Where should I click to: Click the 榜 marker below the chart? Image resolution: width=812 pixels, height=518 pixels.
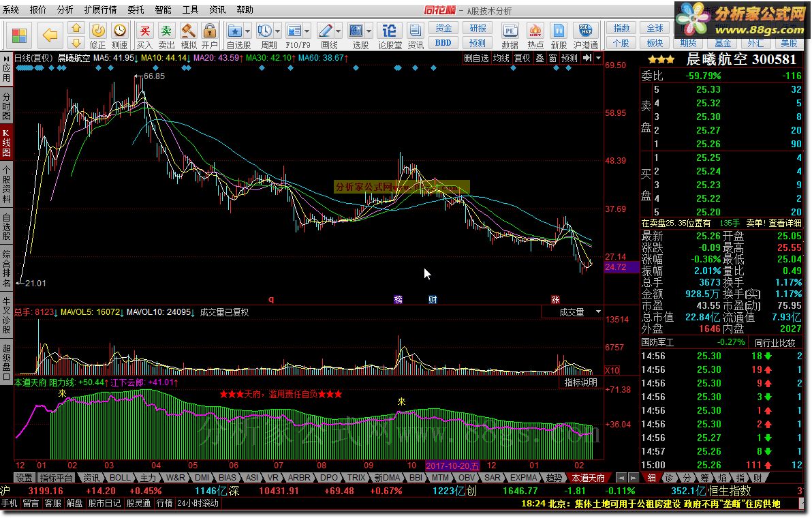(x=398, y=299)
